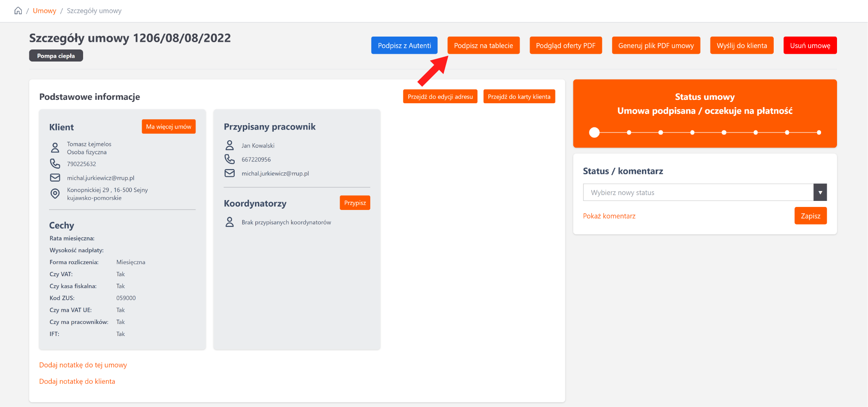Click the dropdown arrow of status selector

pyautogui.click(x=820, y=192)
